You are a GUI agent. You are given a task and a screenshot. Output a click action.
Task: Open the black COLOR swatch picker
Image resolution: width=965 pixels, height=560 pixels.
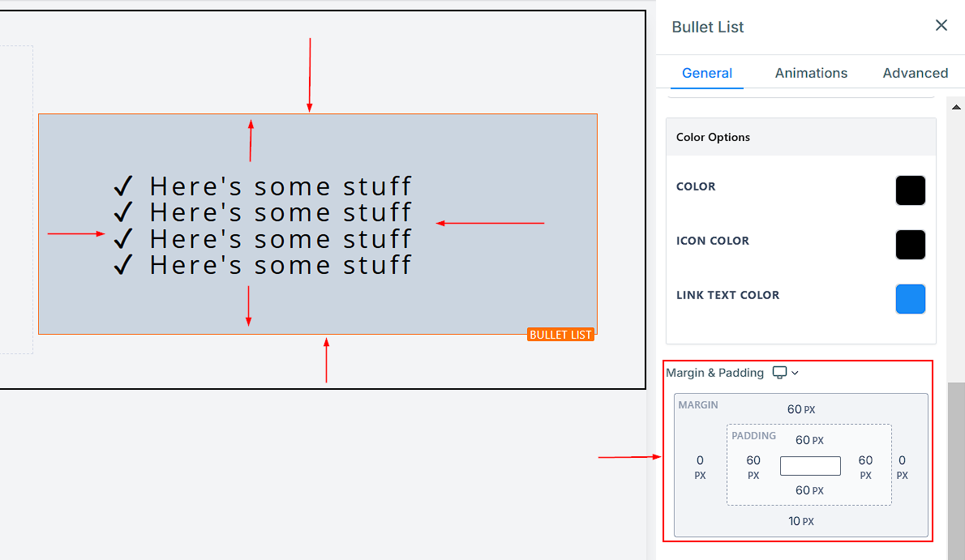point(910,190)
